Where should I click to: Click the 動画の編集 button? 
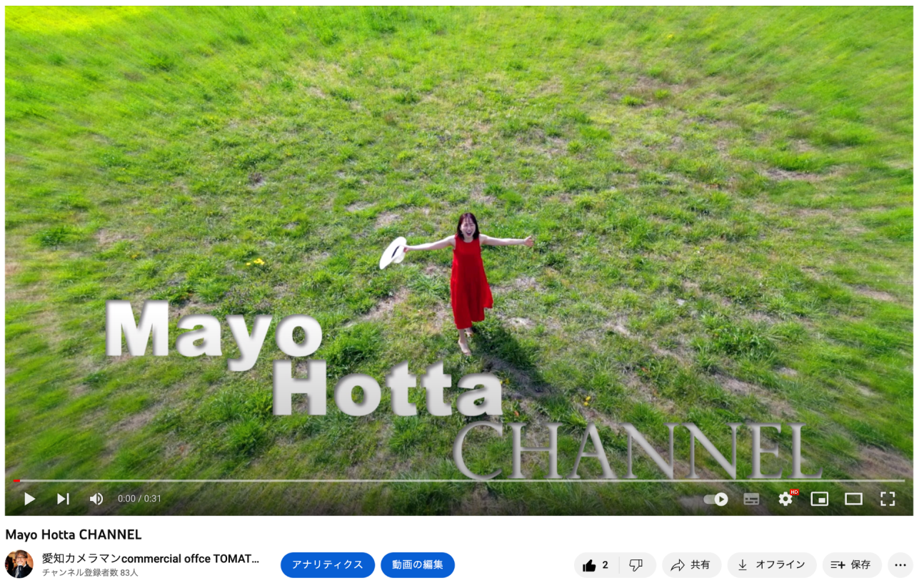coord(417,564)
